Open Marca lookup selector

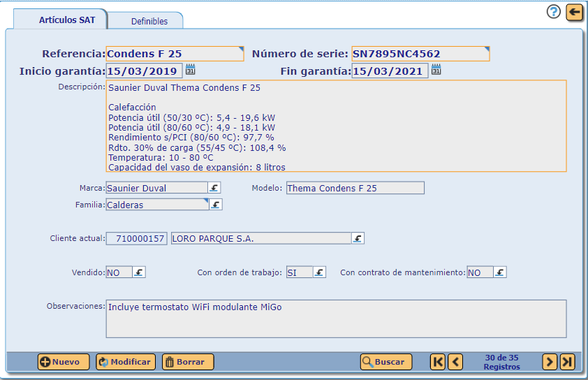click(x=214, y=188)
